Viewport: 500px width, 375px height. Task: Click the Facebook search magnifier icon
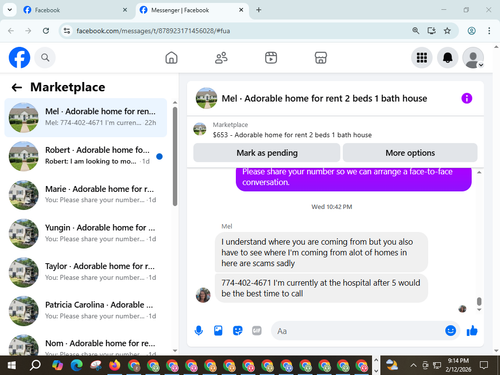(x=45, y=58)
